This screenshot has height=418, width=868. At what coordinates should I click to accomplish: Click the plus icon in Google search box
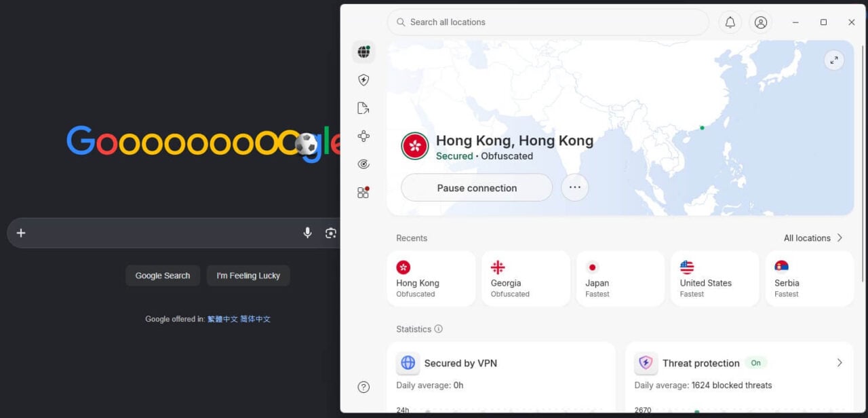click(21, 233)
